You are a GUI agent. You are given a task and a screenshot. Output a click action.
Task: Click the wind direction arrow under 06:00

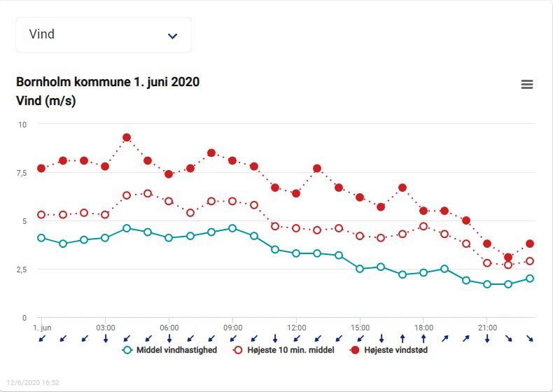(169, 339)
